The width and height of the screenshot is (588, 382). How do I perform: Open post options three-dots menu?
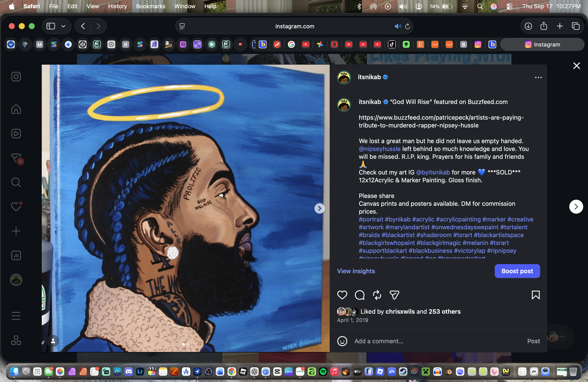click(538, 77)
